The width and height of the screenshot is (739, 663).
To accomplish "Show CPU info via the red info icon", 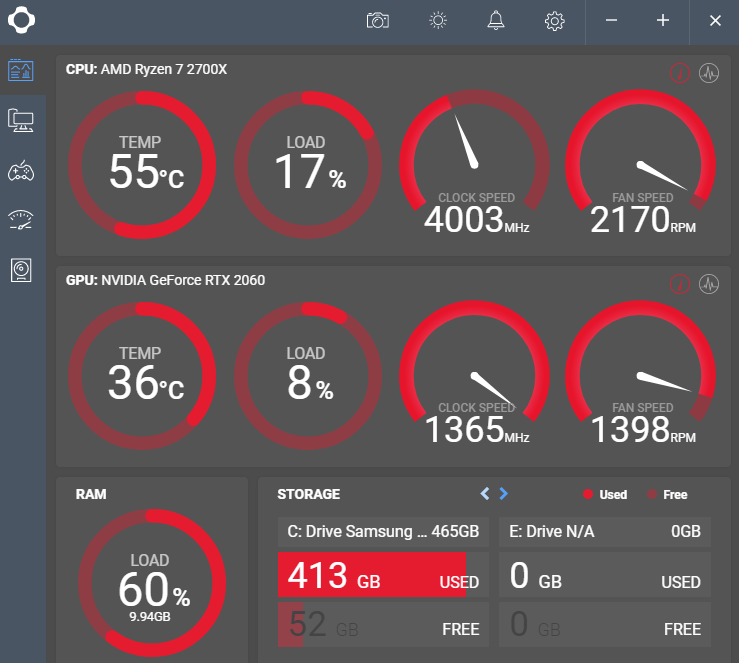I will [680, 73].
